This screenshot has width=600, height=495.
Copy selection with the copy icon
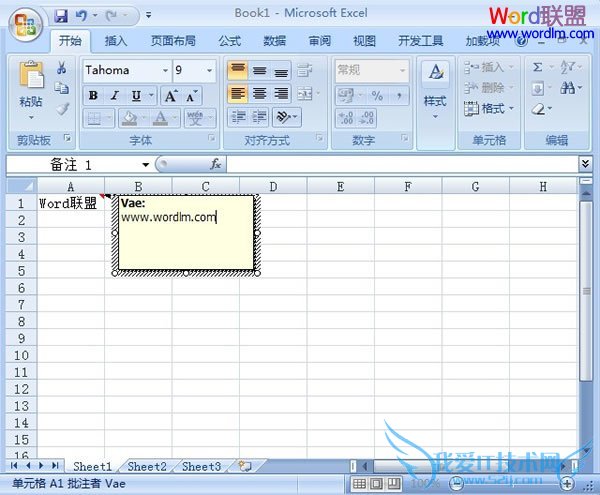[62, 88]
